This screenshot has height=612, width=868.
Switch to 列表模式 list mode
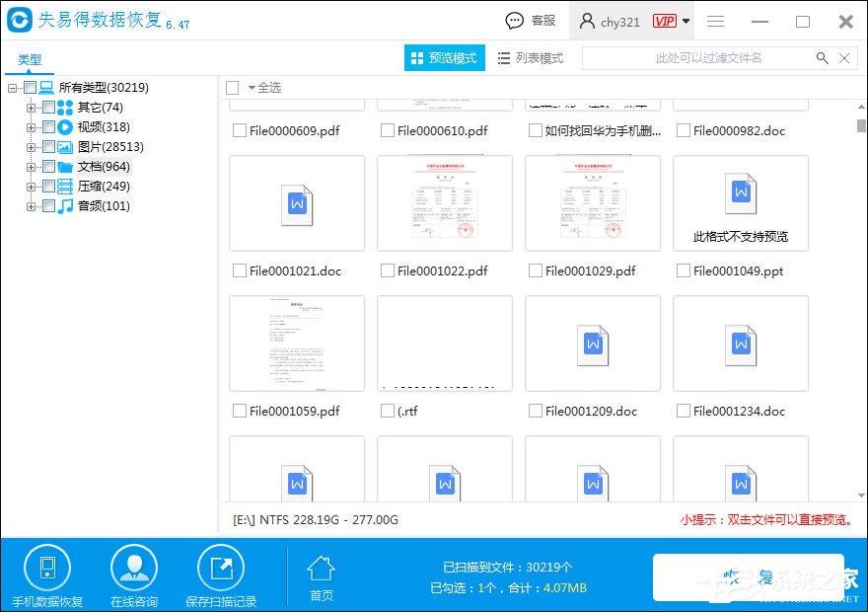pyautogui.click(x=530, y=57)
